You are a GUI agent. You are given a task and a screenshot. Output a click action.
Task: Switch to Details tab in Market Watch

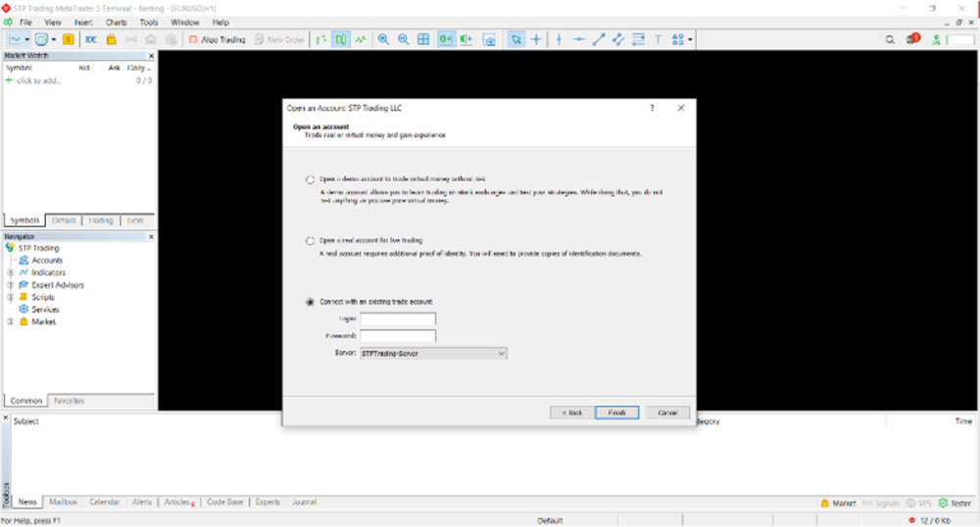coord(64,220)
